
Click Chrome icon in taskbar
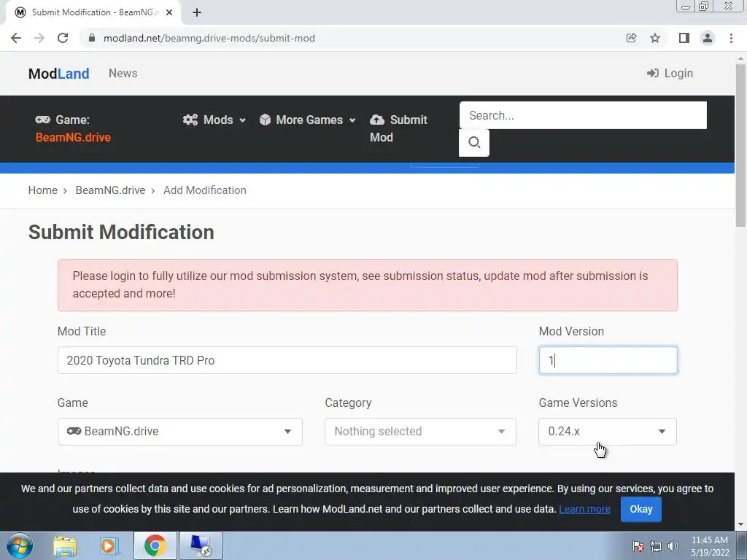pyautogui.click(x=155, y=545)
